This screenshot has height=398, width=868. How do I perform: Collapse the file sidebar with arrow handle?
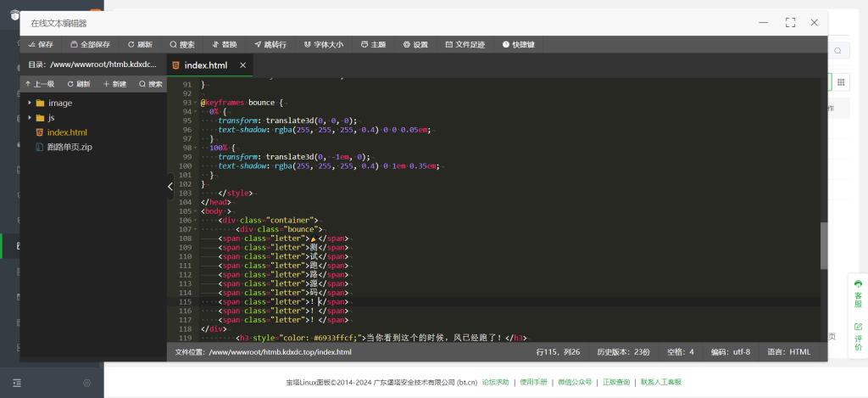170,187
